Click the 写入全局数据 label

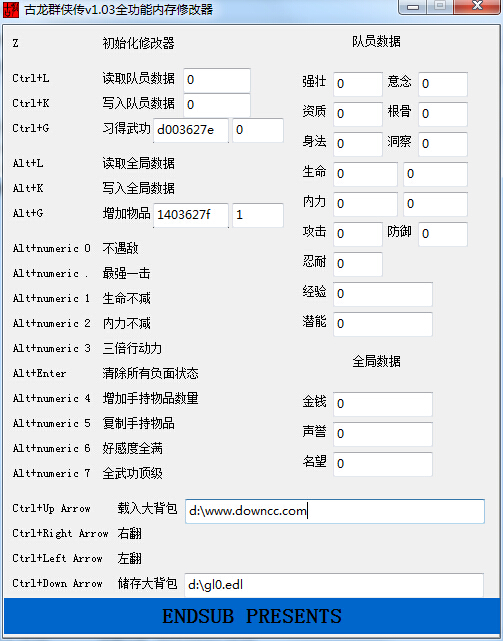coord(138,188)
